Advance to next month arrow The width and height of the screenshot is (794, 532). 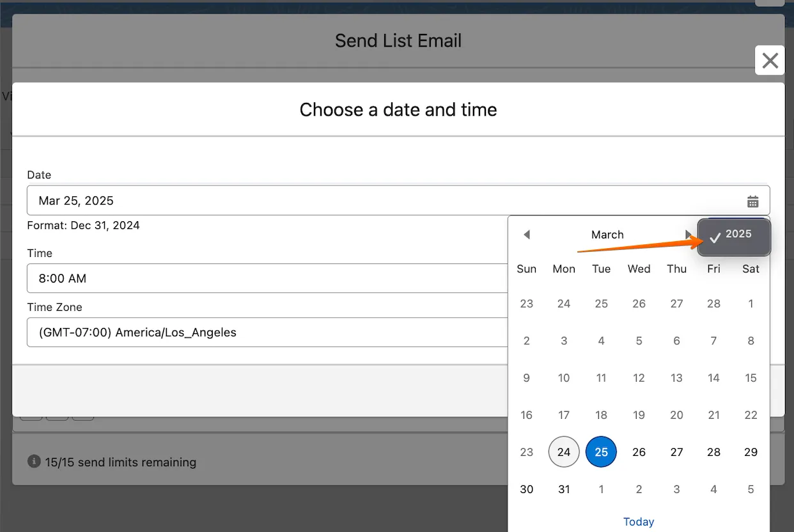pos(688,235)
